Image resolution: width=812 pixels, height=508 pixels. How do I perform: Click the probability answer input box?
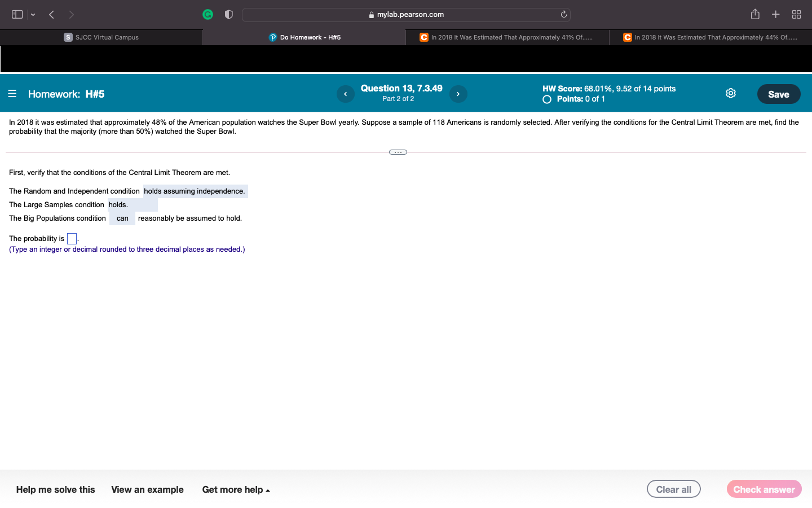(x=72, y=239)
